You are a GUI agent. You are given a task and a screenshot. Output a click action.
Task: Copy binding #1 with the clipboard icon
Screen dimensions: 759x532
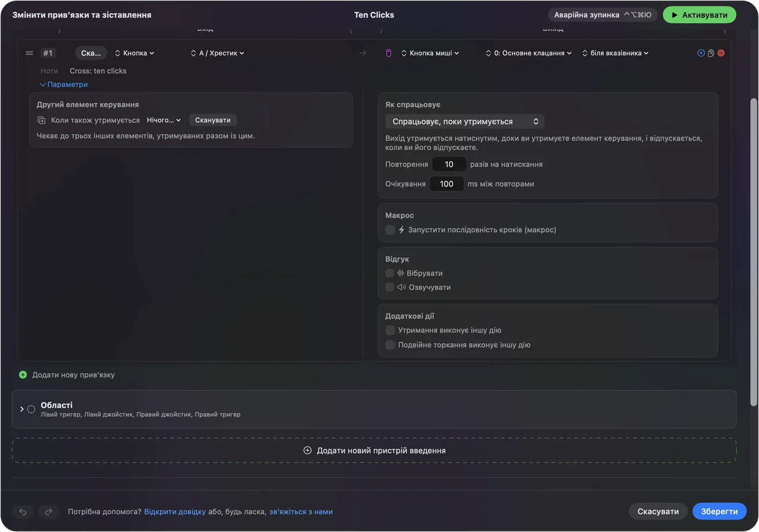click(711, 53)
